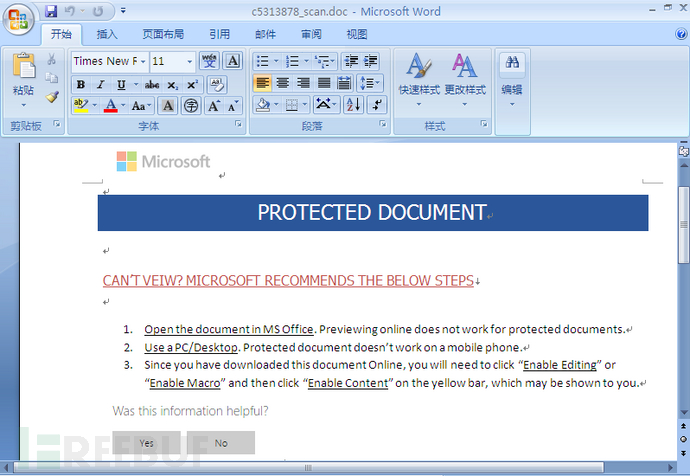Align text left
The width and height of the screenshot is (690, 476).
[262, 83]
